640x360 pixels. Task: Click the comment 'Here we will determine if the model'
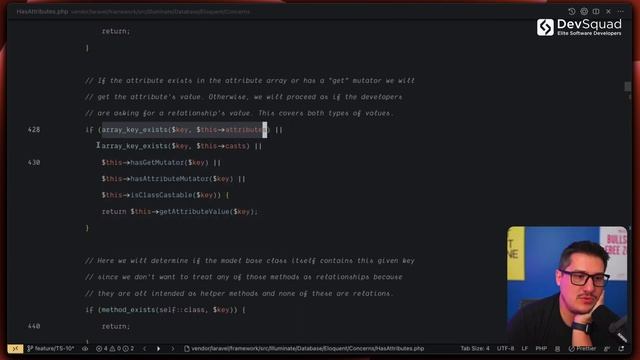coord(250,260)
